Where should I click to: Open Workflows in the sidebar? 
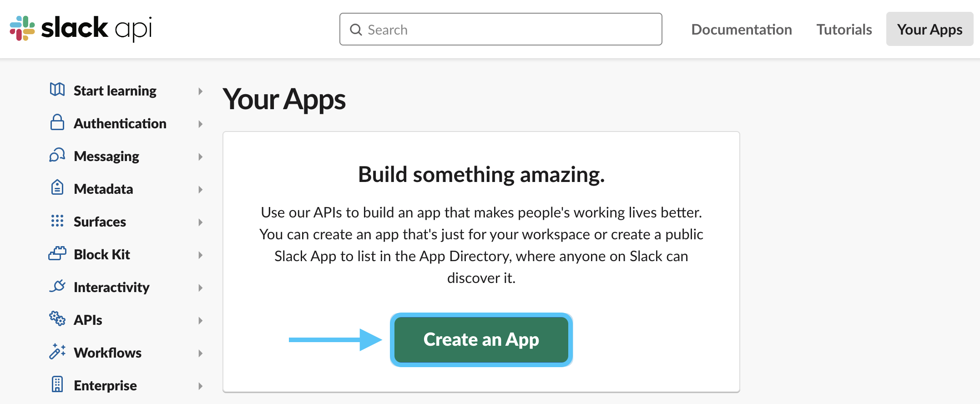pyautogui.click(x=107, y=353)
